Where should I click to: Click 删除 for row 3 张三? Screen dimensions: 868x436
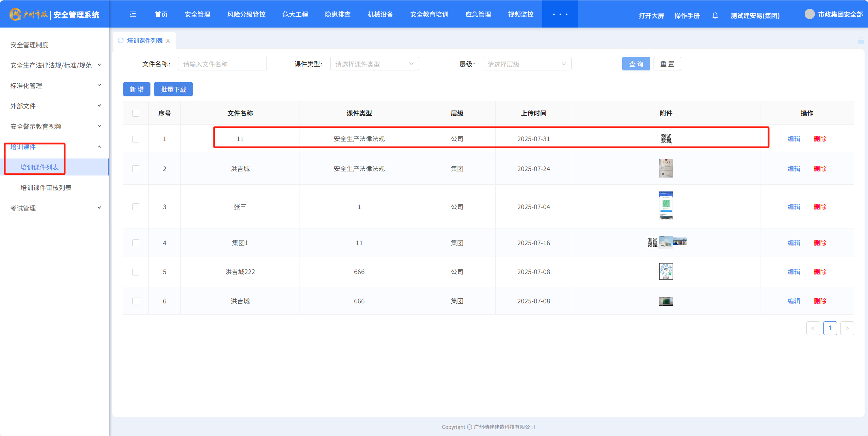pos(820,207)
